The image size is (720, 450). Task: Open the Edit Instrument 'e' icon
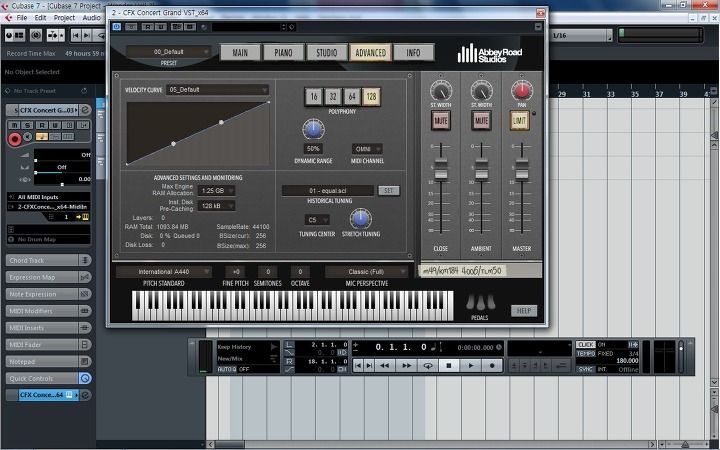pos(85,110)
